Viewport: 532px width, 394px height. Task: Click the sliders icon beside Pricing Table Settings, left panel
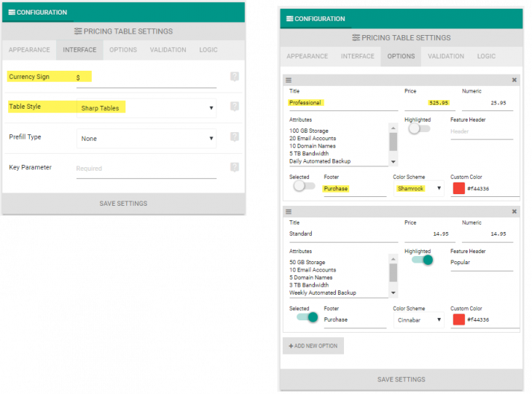78,31
